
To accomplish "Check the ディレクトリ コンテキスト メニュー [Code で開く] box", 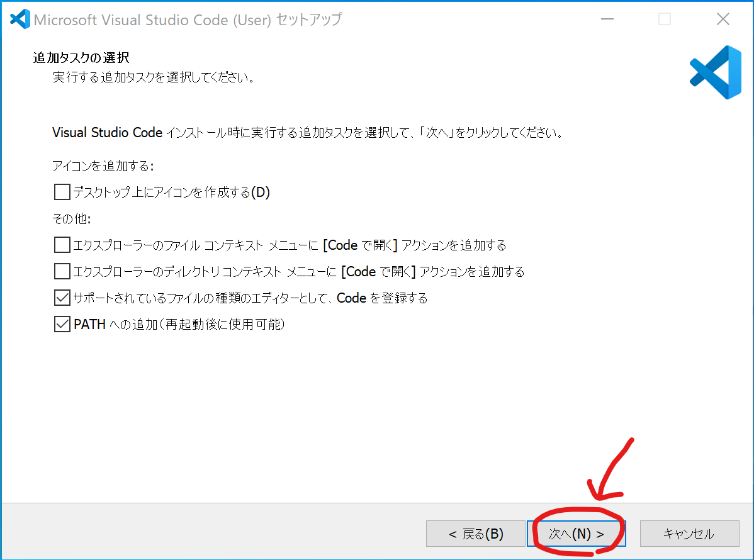I will point(62,271).
